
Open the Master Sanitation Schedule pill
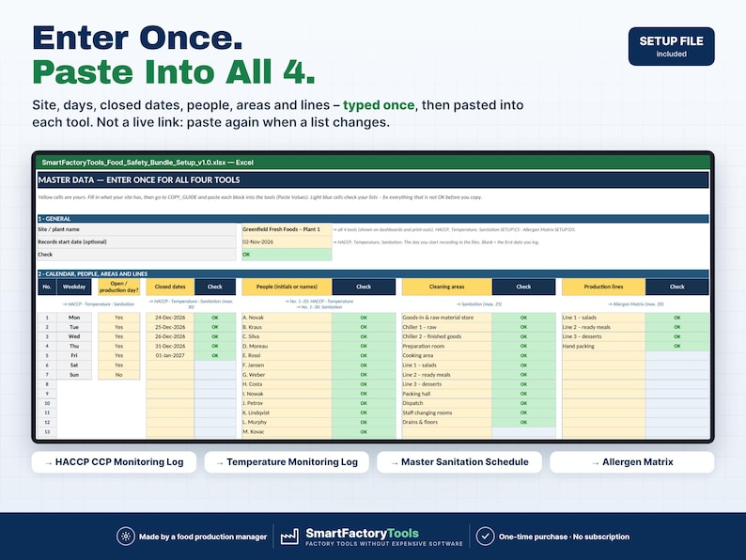tap(459, 462)
